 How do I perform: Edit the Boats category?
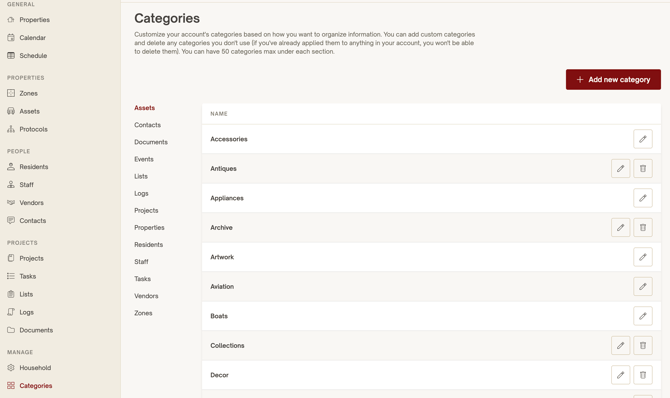(x=643, y=316)
